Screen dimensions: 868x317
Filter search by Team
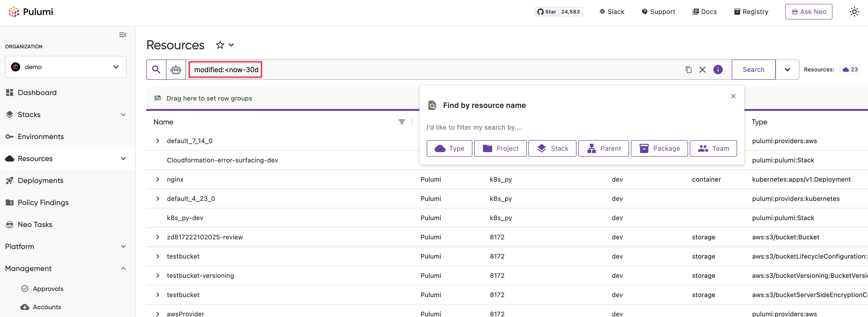coord(713,148)
